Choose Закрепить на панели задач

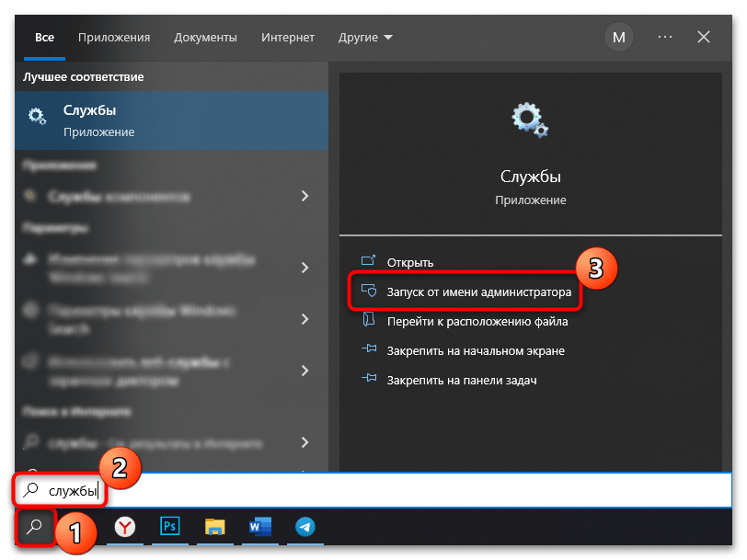pyautogui.click(x=461, y=380)
